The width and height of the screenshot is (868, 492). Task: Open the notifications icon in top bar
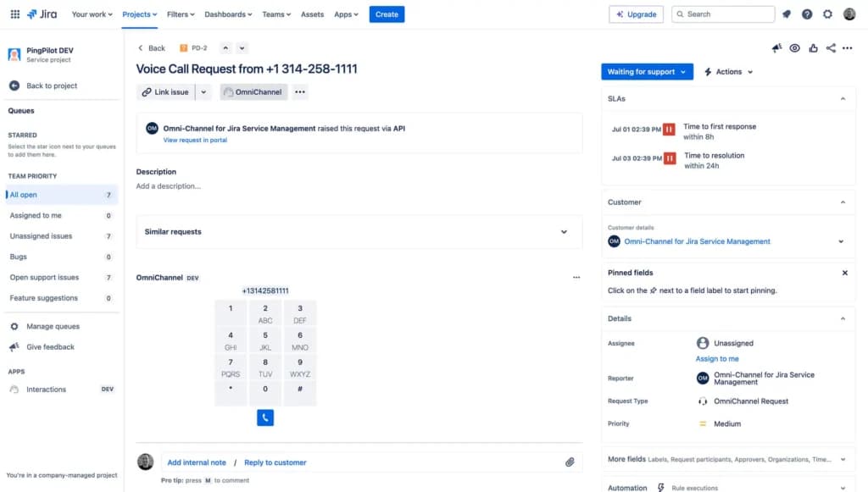[787, 14]
